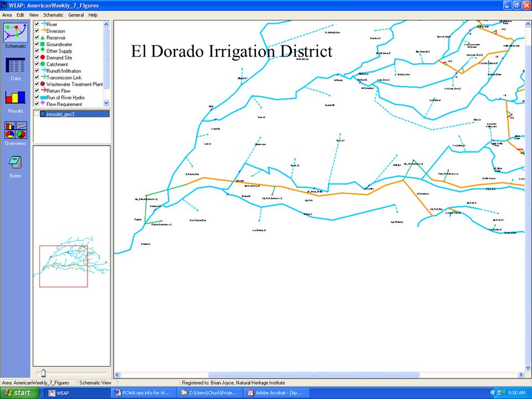
Task: Toggle the Reservoir checkbox
Action: click(37, 37)
